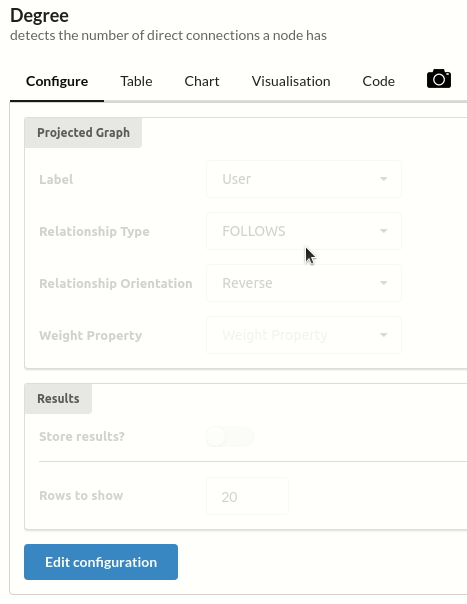The height and width of the screenshot is (604, 467).
Task: Click the Relationship Orientation caret arrow
Action: click(383, 283)
